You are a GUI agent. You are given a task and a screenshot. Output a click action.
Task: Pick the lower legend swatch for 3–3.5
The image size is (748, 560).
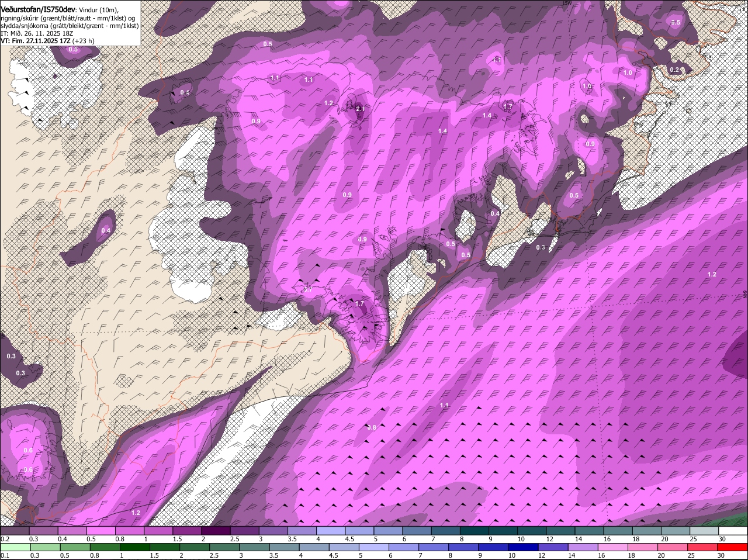(x=255, y=548)
